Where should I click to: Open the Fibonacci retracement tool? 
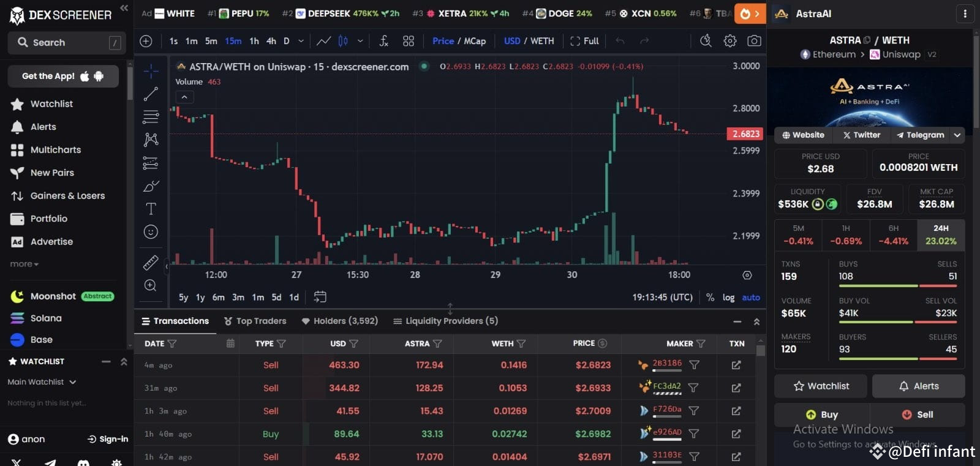151,116
